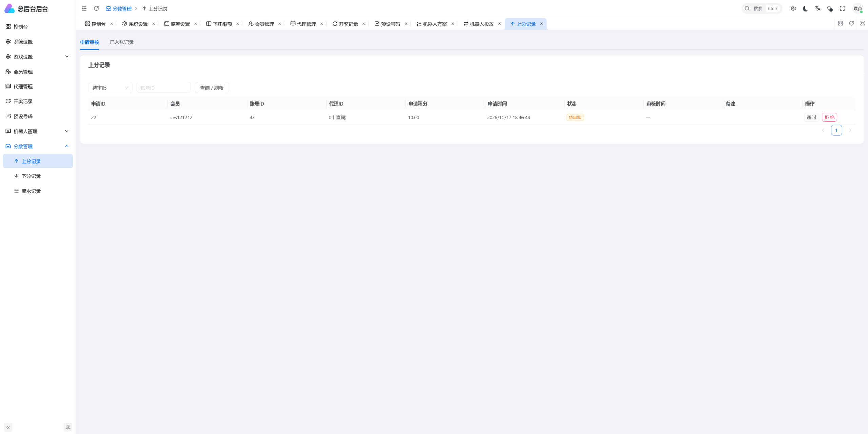
Task: Reject request 22 with 拒绝 button
Action: [829, 117]
